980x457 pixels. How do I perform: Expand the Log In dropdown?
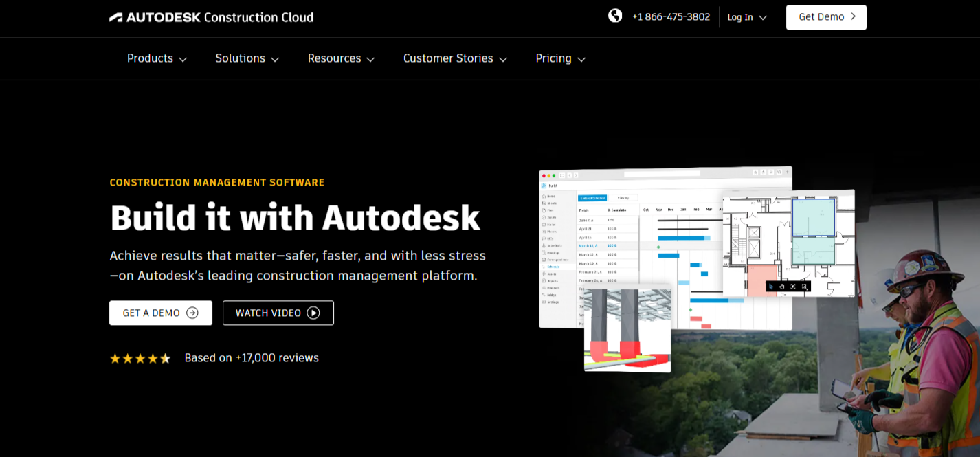coord(747,17)
